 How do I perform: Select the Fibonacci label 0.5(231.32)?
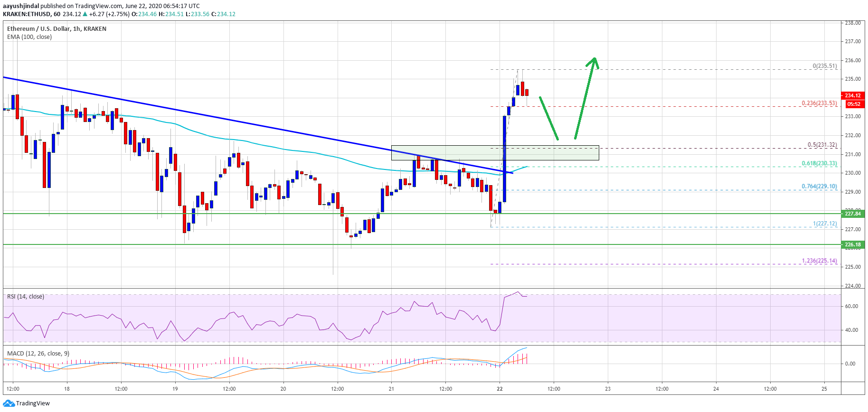(822, 145)
